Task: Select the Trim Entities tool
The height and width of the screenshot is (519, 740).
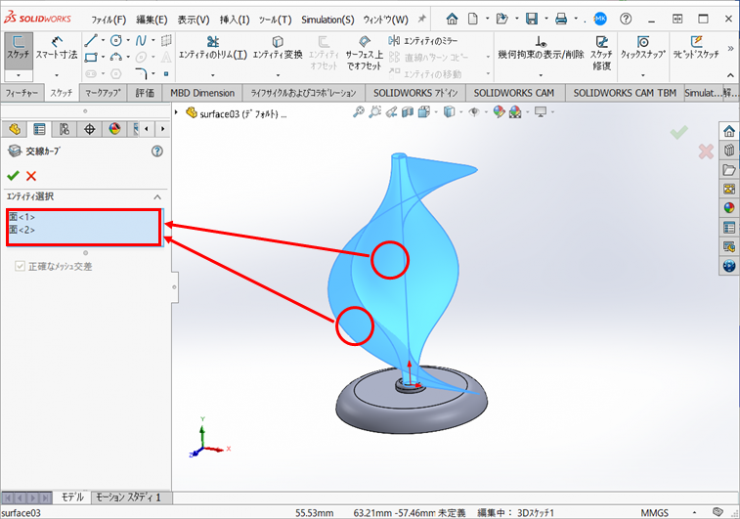Action: 212,47
